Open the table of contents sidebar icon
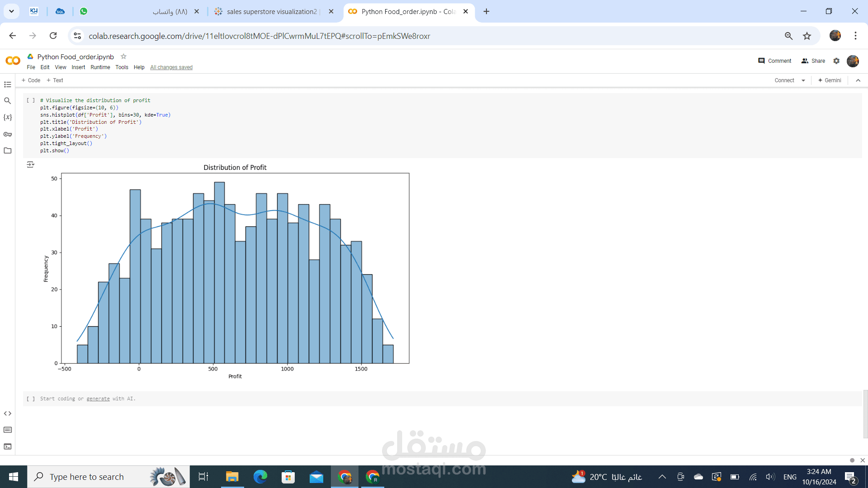This screenshot has height=488, width=868. click(8, 84)
